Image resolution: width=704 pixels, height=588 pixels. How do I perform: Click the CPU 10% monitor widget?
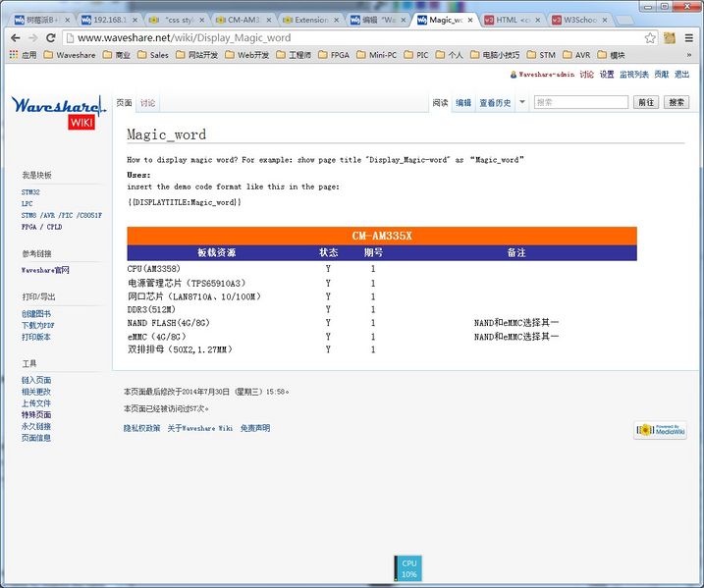pyautogui.click(x=408, y=568)
